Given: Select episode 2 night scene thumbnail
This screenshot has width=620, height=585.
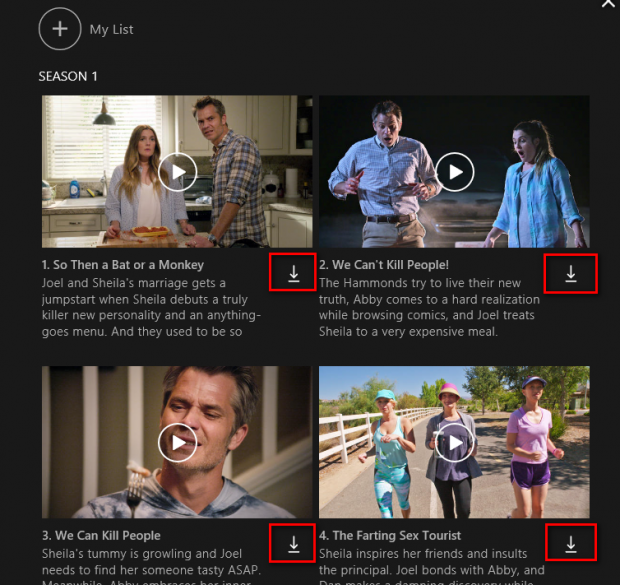Looking at the screenshot, I should coord(454,171).
